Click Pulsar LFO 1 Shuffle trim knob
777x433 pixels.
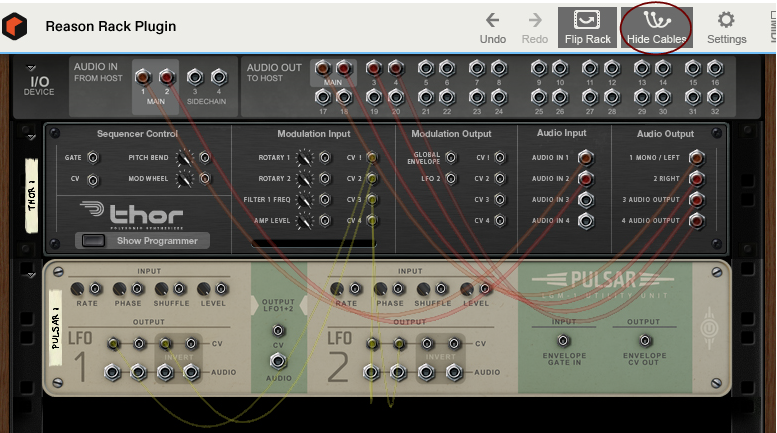click(162, 288)
